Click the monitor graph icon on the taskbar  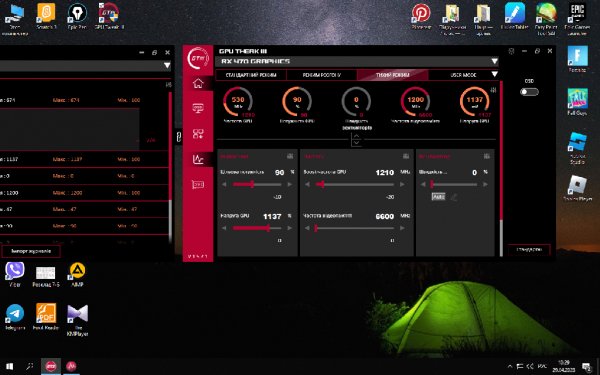71,366
